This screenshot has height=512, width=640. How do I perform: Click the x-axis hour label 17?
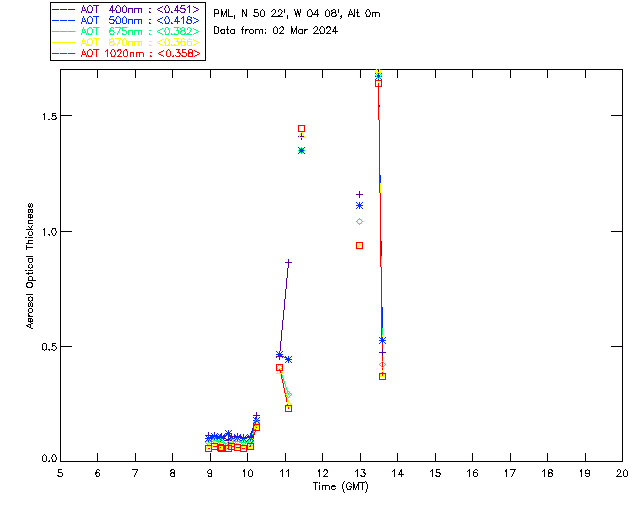click(x=510, y=473)
